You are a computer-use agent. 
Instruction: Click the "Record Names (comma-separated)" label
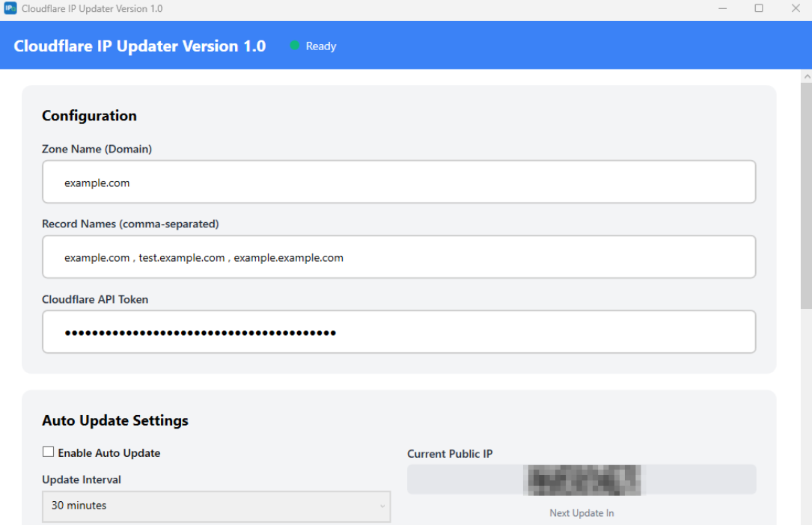(x=130, y=224)
